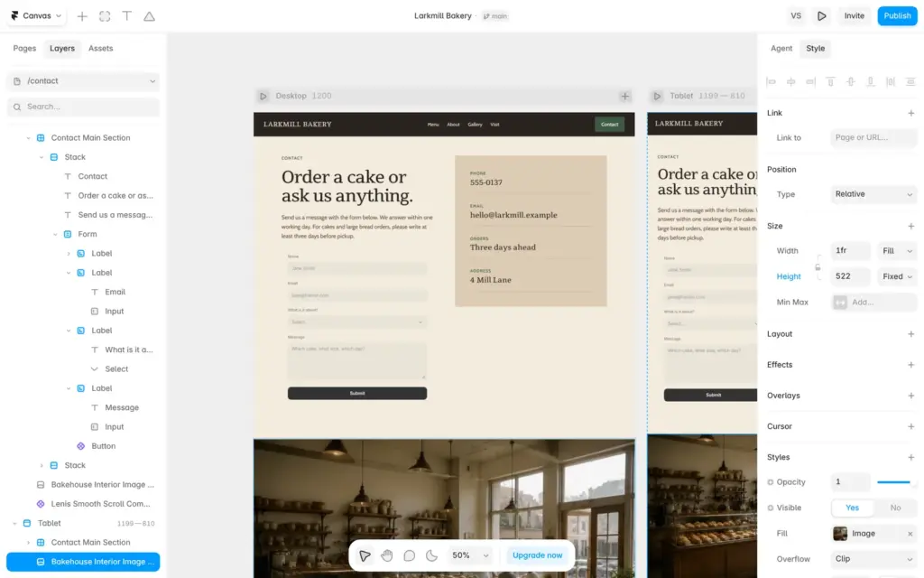The width and height of the screenshot is (924, 578).
Task: Add a Cursor with the plus icon
Action: coord(910,426)
